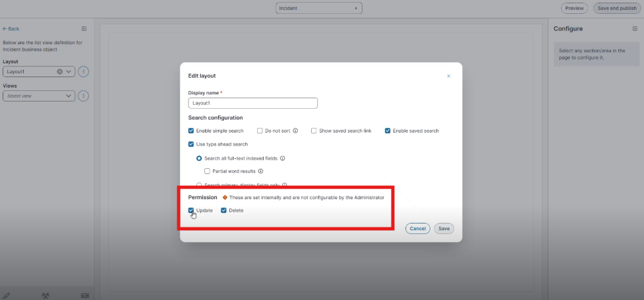This screenshot has height=300, width=644.
Task: Click the Search configuration heading
Action: (x=216, y=117)
